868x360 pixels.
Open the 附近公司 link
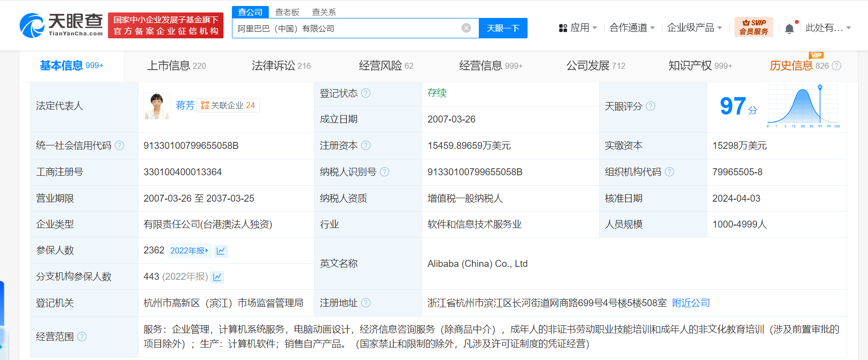(x=691, y=303)
